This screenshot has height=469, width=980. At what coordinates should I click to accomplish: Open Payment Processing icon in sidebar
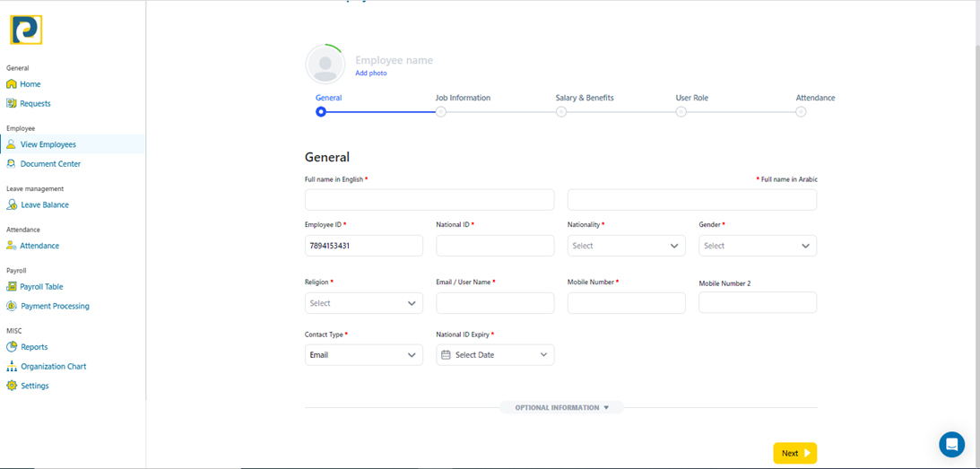coord(12,307)
